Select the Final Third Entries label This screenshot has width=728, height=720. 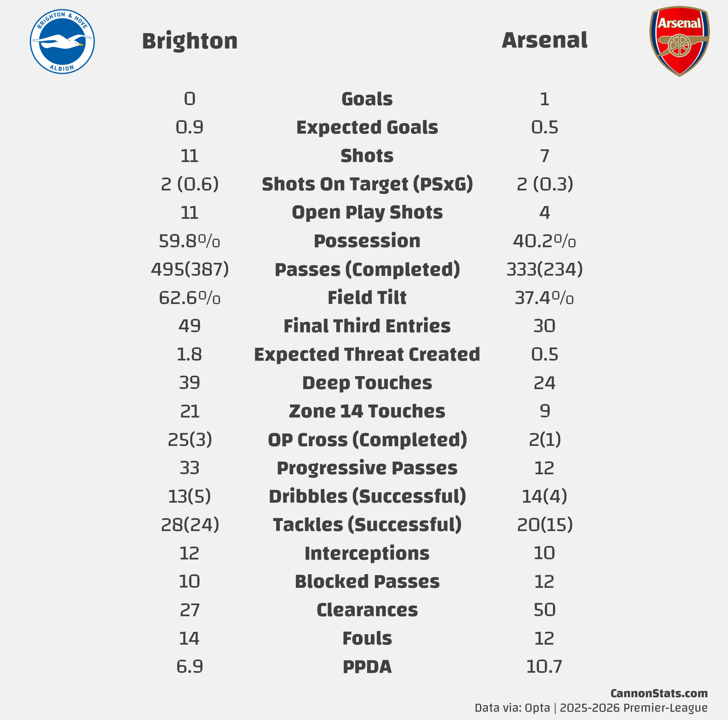tap(367, 326)
